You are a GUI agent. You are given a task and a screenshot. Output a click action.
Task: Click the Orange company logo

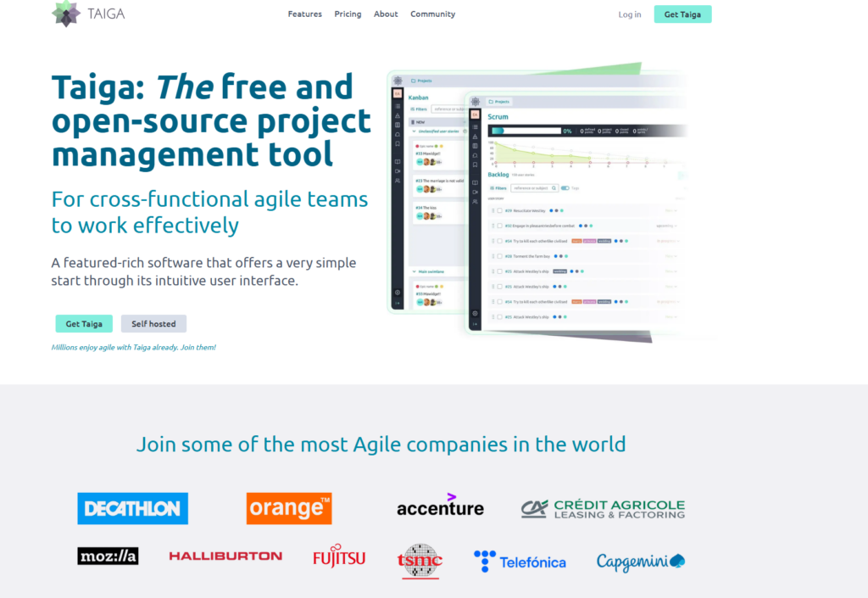289,508
